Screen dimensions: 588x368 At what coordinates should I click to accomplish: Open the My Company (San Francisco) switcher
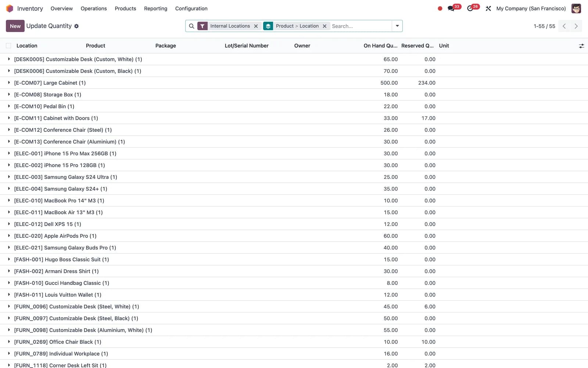[x=531, y=8]
